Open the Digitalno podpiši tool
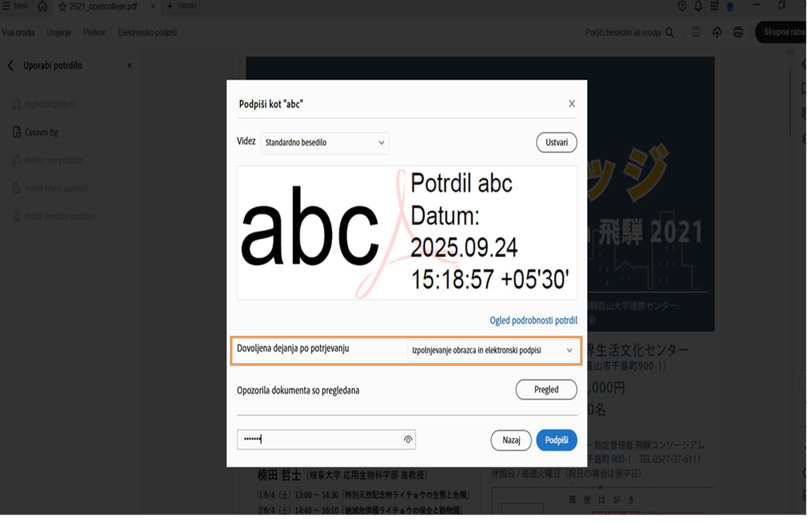 49,104
